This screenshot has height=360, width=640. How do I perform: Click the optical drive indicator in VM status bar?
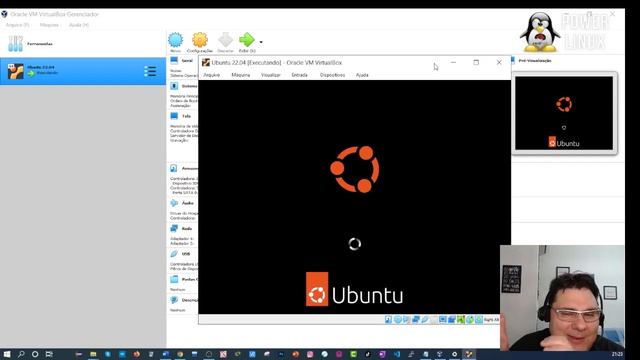point(398,320)
